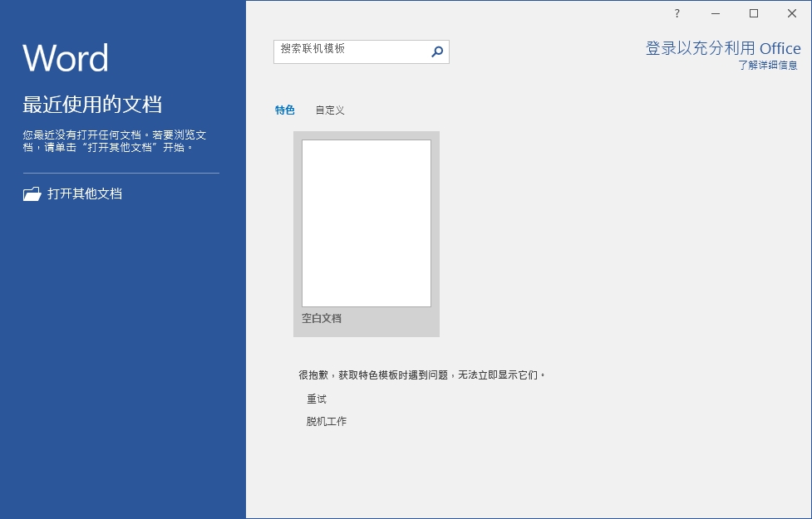The image size is (812, 519).
Task: Select the blank document thumbnail
Action: pos(367,223)
